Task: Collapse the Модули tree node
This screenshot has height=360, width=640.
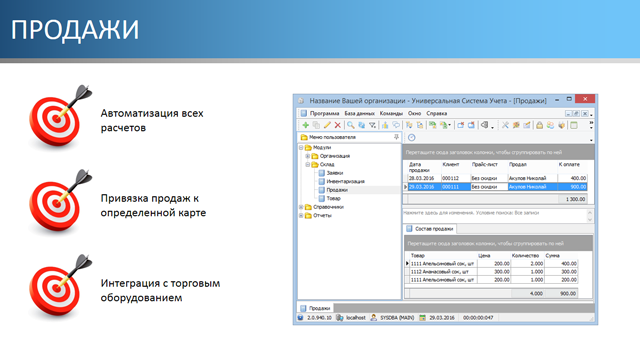Action: click(301, 147)
